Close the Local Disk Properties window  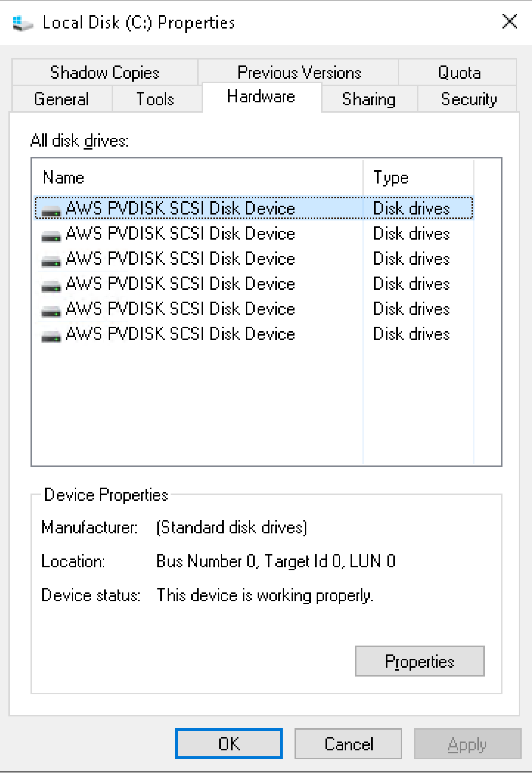(510, 22)
